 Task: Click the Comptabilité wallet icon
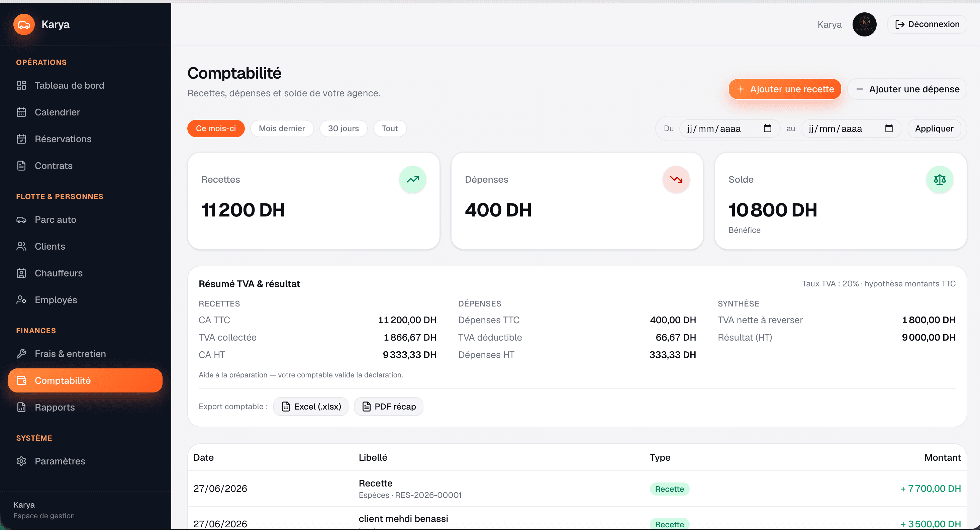pos(21,380)
